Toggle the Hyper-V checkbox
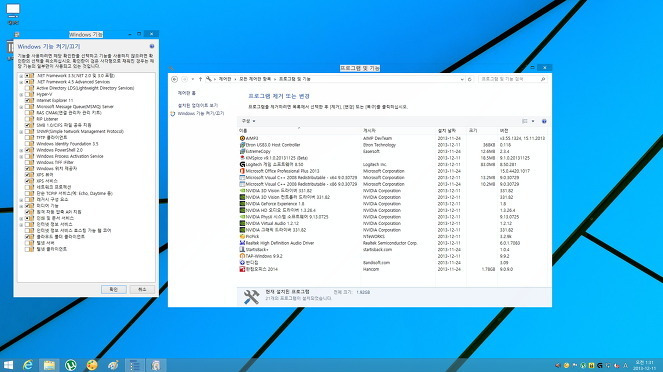663x372 pixels. (x=27, y=94)
